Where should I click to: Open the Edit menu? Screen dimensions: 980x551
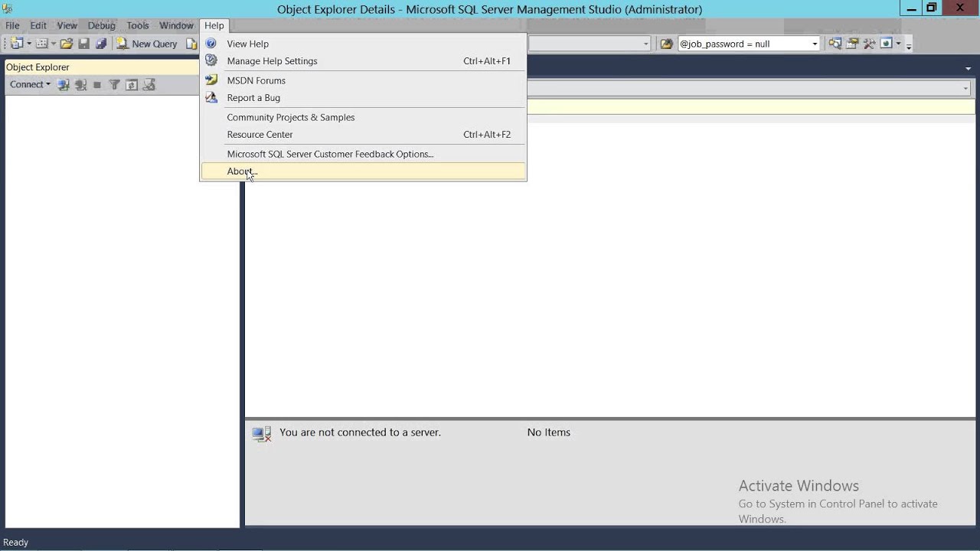click(38, 25)
